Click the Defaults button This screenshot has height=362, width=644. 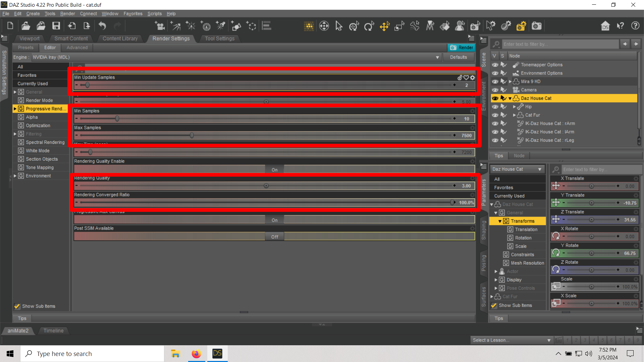[x=458, y=57]
